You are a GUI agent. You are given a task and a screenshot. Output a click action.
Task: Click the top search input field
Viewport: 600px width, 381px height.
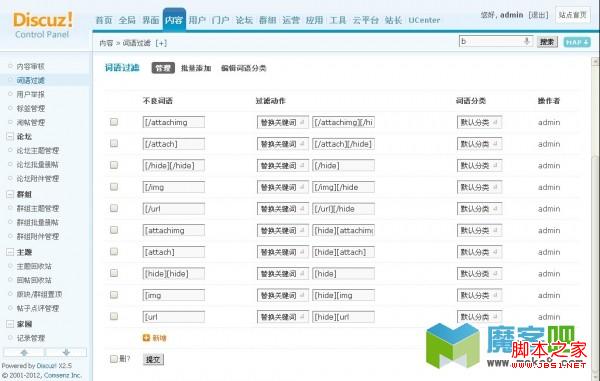(496, 41)
